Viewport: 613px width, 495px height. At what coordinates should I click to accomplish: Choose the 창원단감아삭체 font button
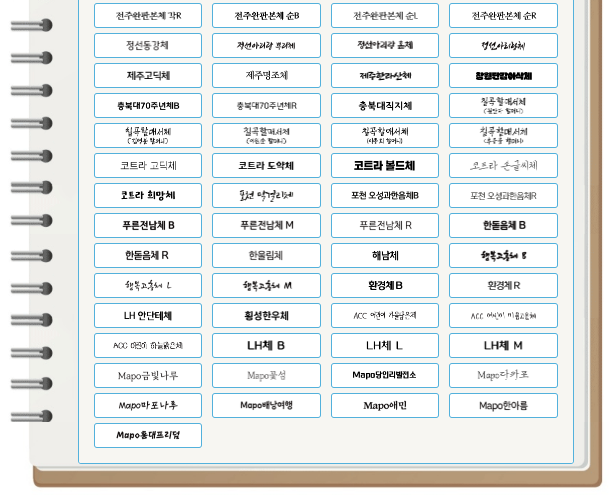point(503,75)
